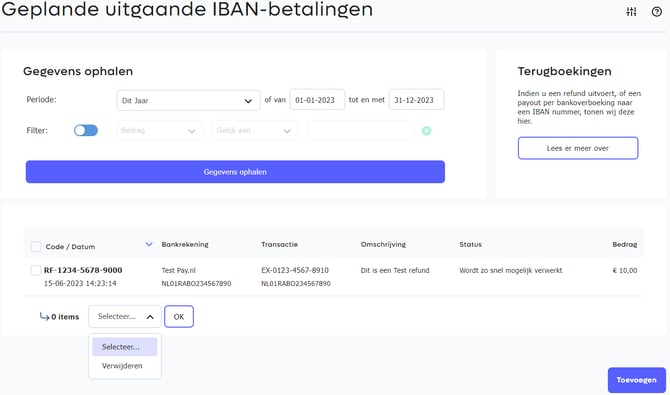Collapse the bulk action Selecteer dropdown
This screenshot has height=395, width=670.
[x=125, y=317]
